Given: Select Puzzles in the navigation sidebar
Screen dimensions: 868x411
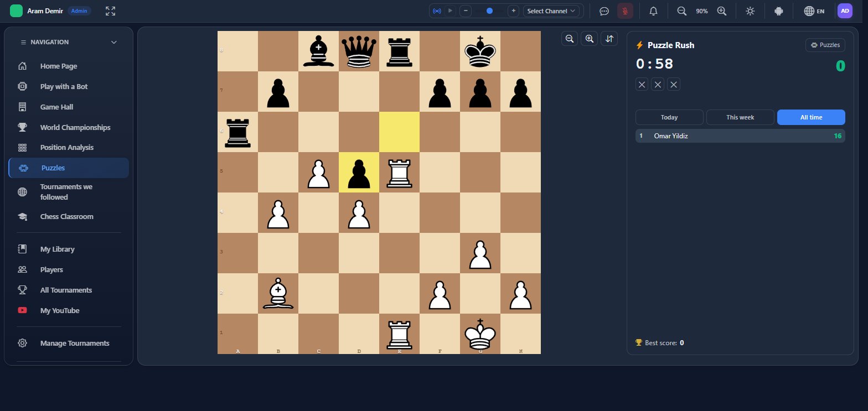Looking at the screenshot, I should coord(69,168).
